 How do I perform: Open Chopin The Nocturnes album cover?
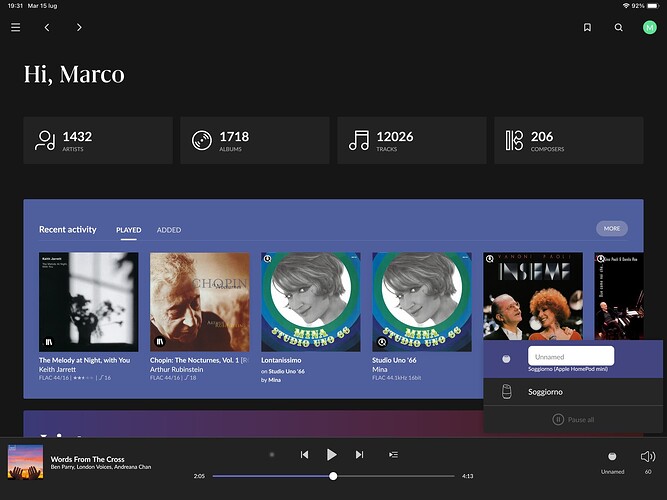coord(200,302)
